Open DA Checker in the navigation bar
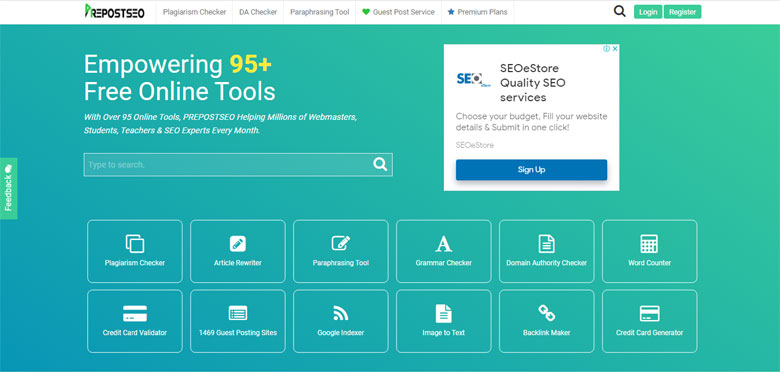Image resolution: width=780 pixels, height=373 pixels. [x=258, y=12]
